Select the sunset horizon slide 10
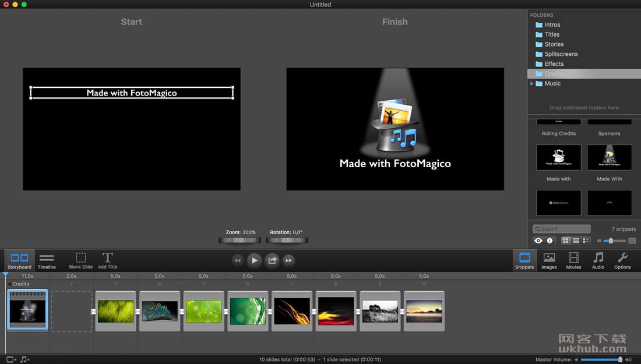 [x=424, y=312]
